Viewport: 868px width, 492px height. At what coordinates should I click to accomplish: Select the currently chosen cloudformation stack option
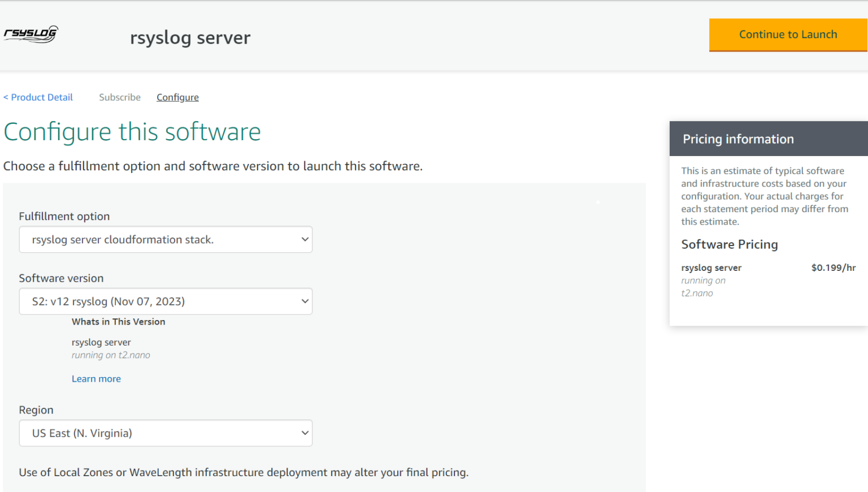[x=123, y=239]
